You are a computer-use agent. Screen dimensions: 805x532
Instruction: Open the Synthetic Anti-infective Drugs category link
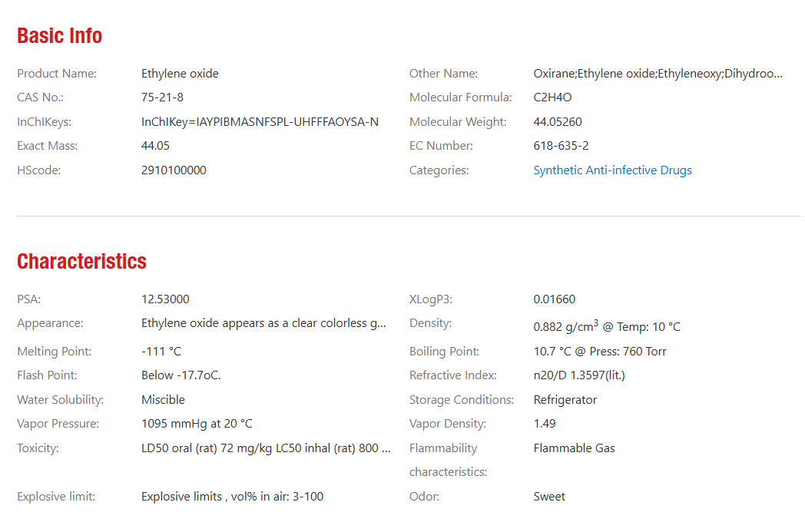[x=612, y=170]
